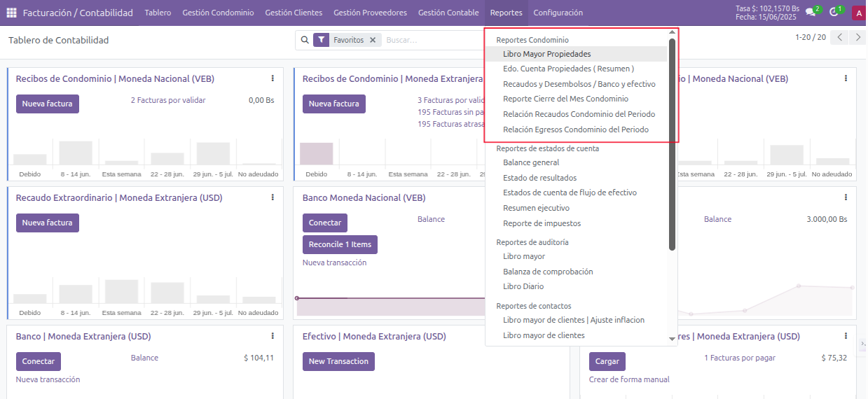Open the activities clock icon
This screenshot has width=868, height=399.
pyautogui.click(x=834, y=12)
